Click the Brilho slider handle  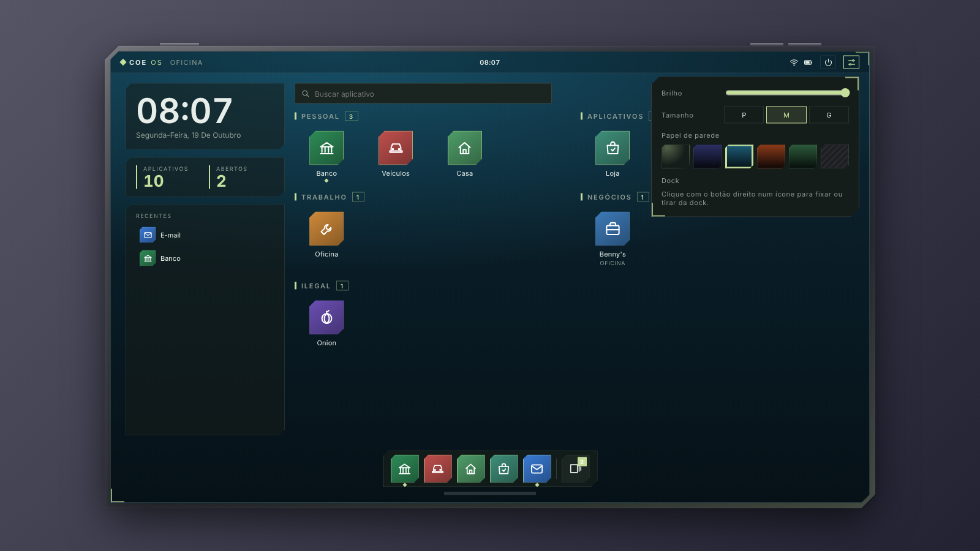point(845,93)
